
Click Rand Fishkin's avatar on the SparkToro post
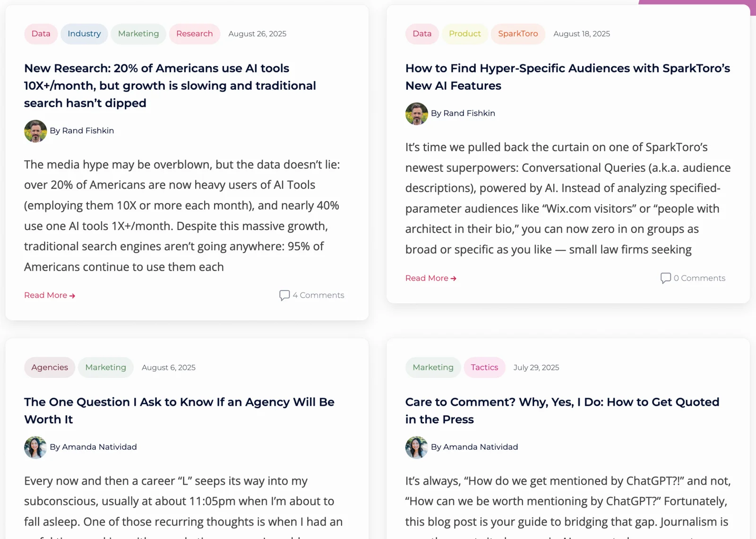[x=416, y=113]
